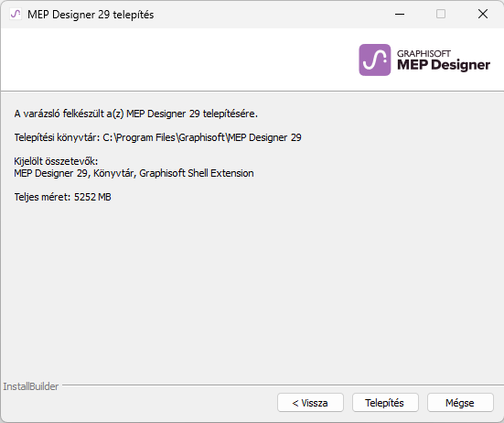504x423 pixels.
Task: Click the small title bar app icon
Action: pos(16,14)
